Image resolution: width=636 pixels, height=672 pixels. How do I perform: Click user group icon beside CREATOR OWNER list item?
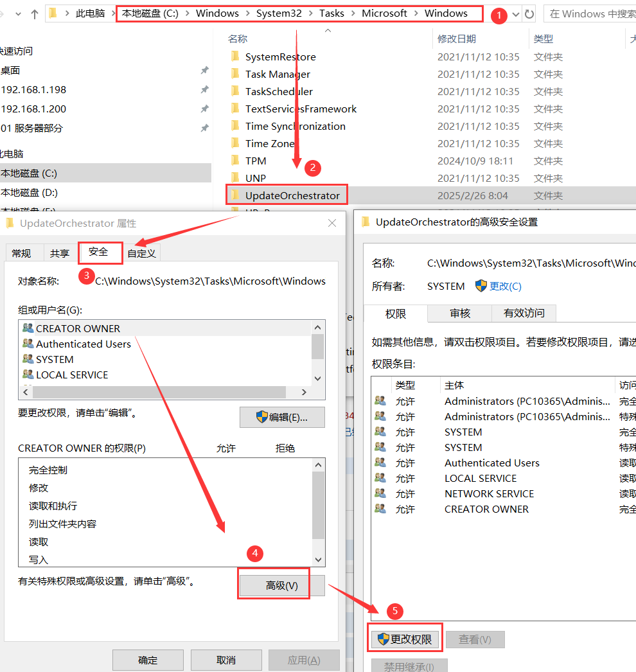coord(28,328)
